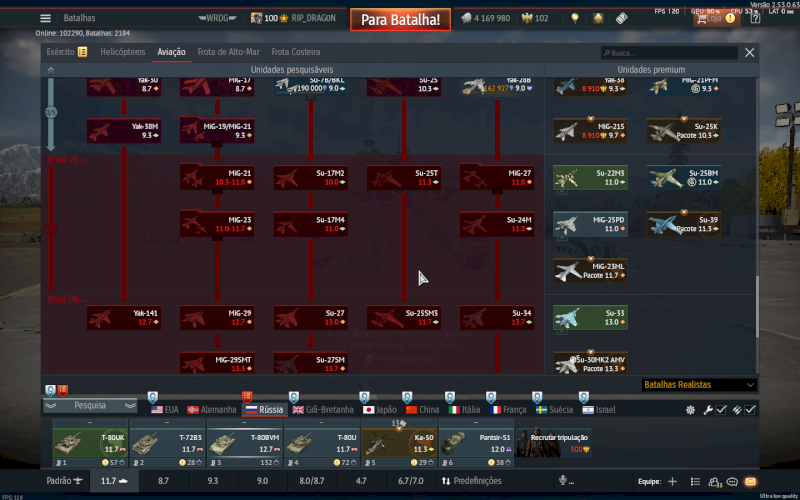Open the MiG-27 folder group
The width and height of the screenshot is (800, 500).
point(497,178)
